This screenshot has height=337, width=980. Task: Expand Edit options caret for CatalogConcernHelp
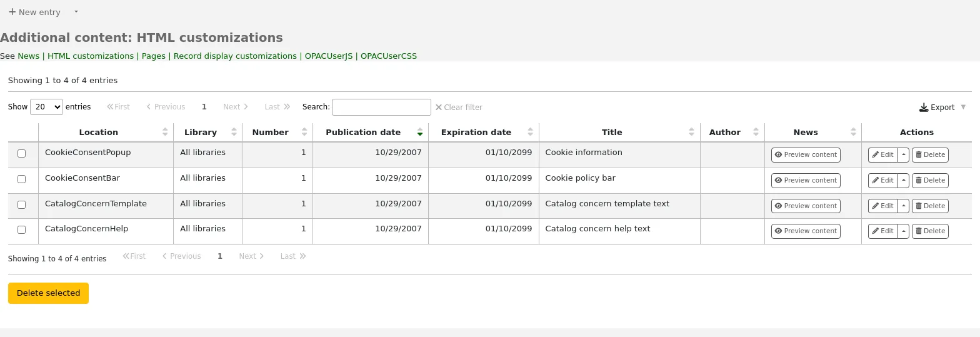click(x=903, y=231)
